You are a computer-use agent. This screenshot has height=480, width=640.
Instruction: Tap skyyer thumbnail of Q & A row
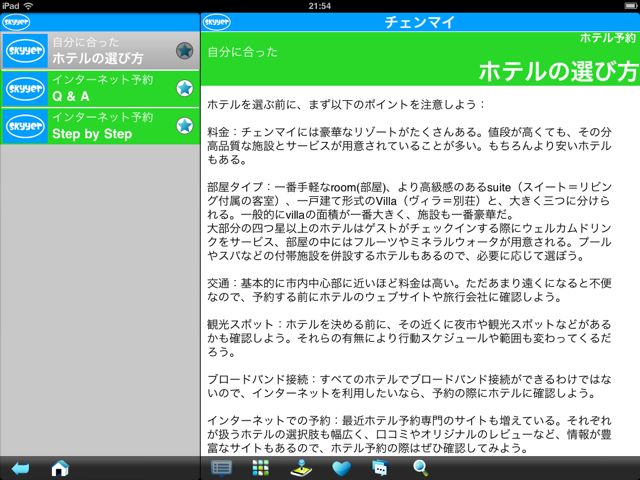(25, 89)
